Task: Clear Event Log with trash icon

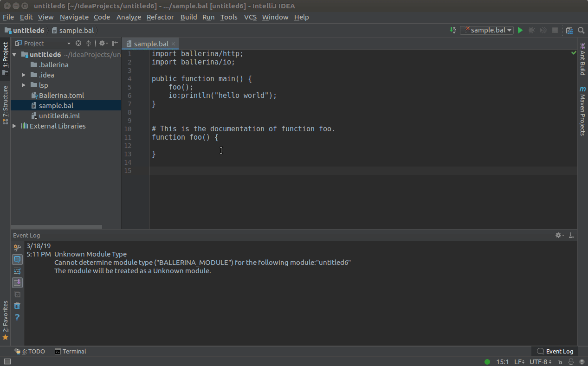Action: coord(17,306)
